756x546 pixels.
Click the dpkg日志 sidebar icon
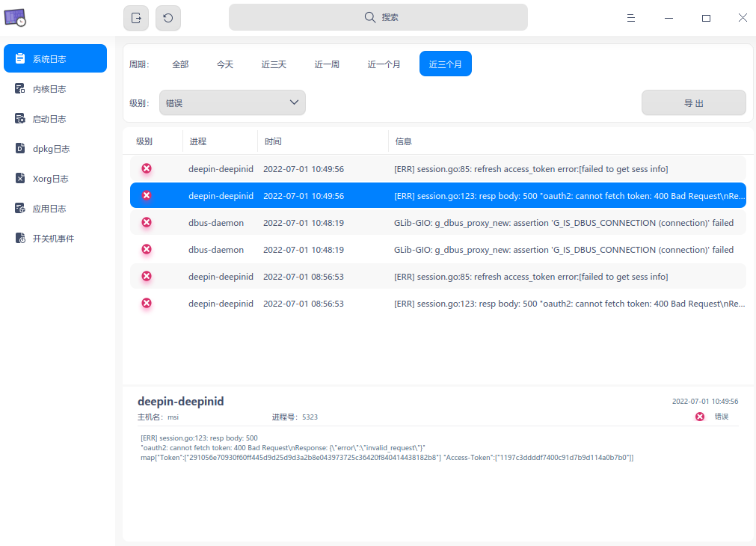tap(20, 149)
